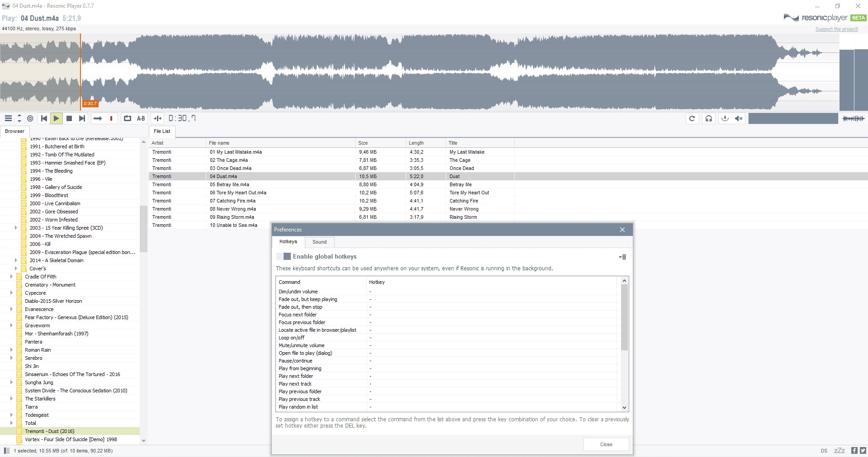Click the resonicplayer logo
Screen dimensions: 868x457
tap(816, 18)
